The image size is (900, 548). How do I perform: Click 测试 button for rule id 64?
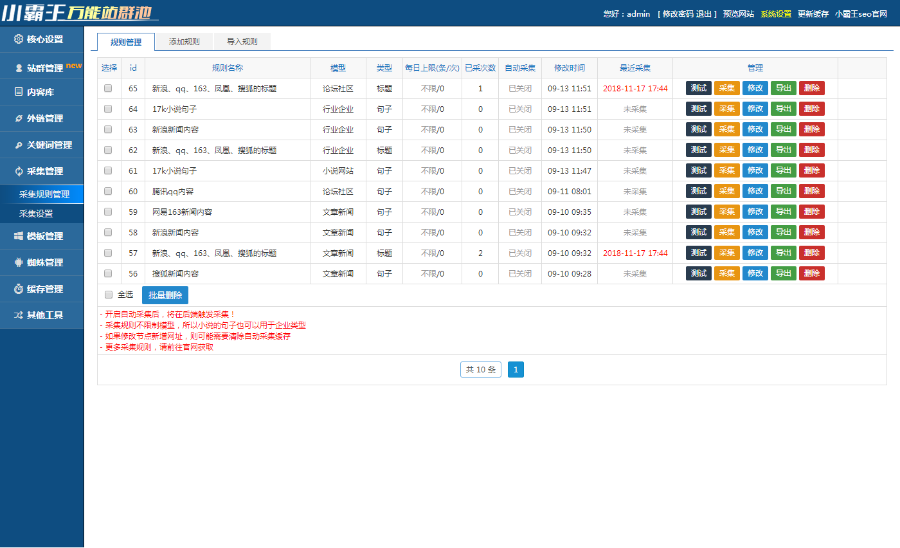pos(699,109)
